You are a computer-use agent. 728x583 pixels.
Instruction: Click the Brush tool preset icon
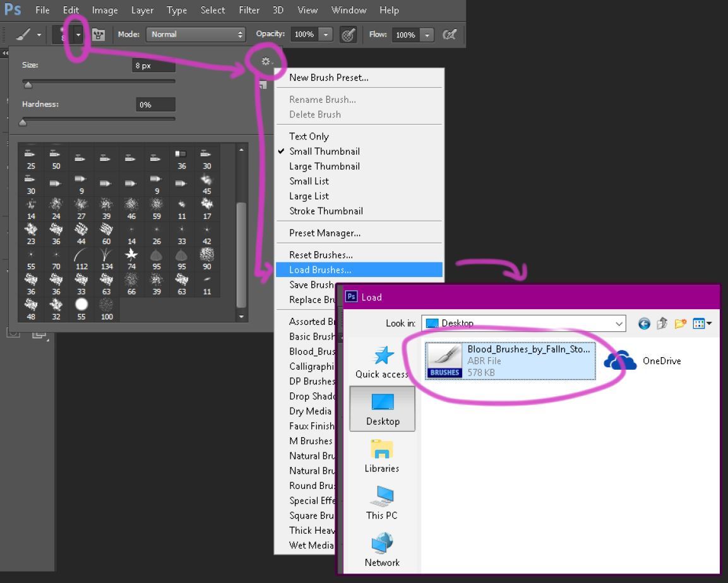click(24, 34)
